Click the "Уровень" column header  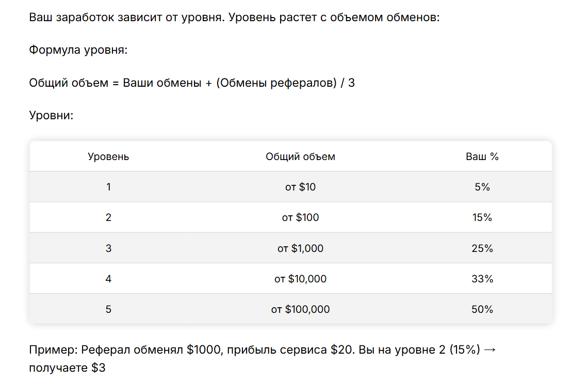(x=108, y=156)
